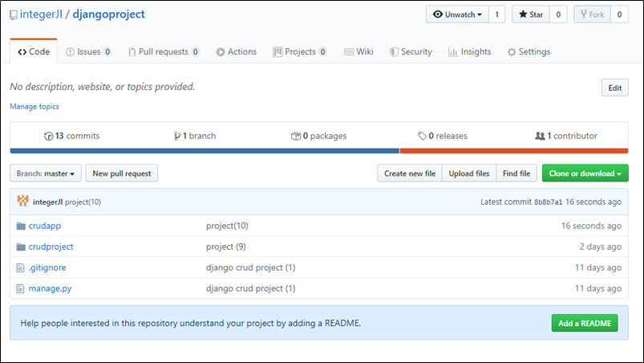The height and width of the screenshot is (363, 644).
Task: Click the commits history clock icon
Action: pyautogui.click(x=48, y=136)
